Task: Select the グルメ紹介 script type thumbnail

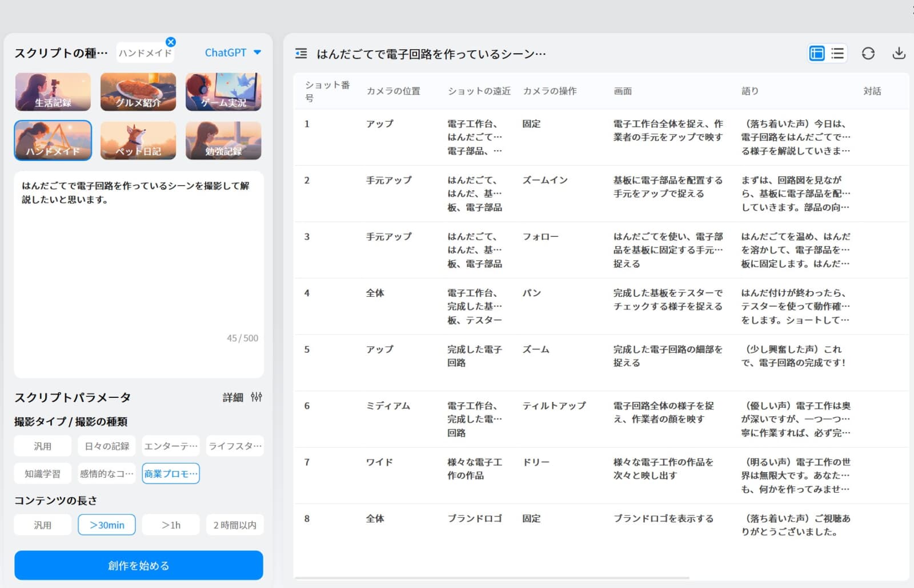Action: tap(138, 91)
